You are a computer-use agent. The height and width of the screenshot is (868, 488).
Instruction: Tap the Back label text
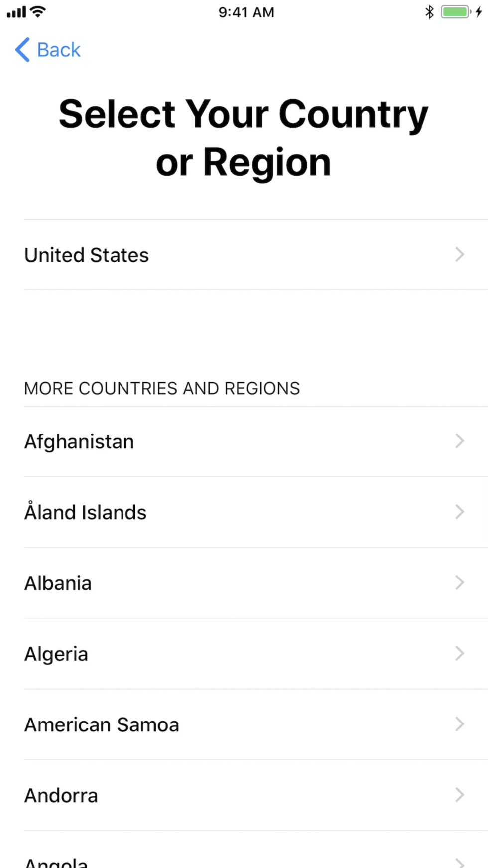click(x=59, y=50)
